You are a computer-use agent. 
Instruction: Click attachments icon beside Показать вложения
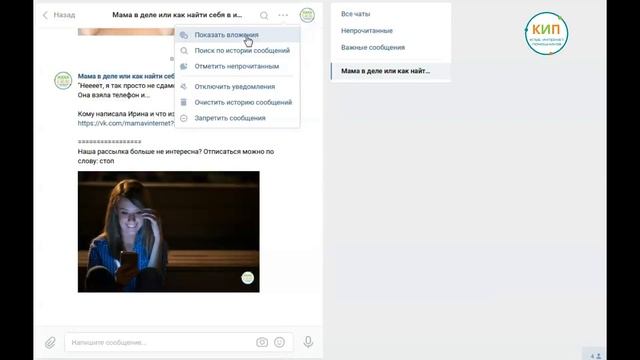pos(184,35)
